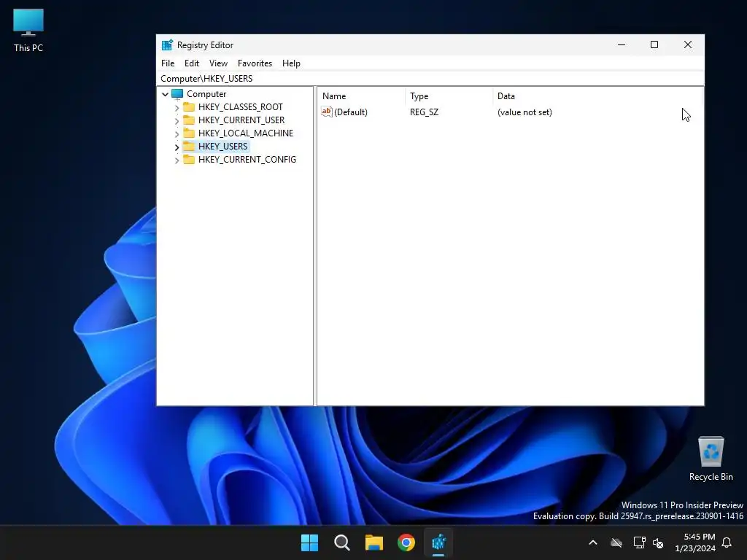
Task: Click the registry address bar path
Action: click(206, 79)
